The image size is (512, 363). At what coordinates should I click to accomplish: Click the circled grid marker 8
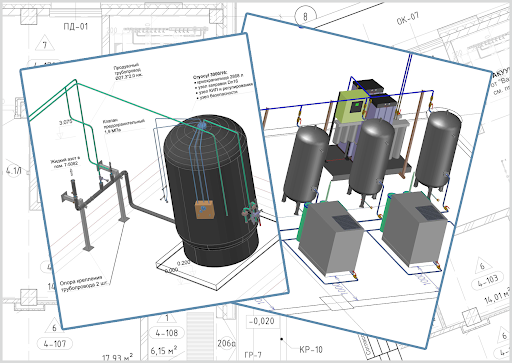coord(305,16)
